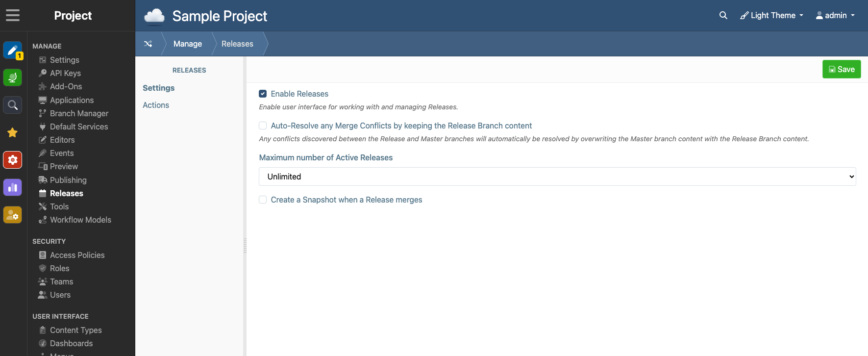Open the purple bar chart analytics icon
Screen dimensions: 868x356
click(x=13, y=187)
